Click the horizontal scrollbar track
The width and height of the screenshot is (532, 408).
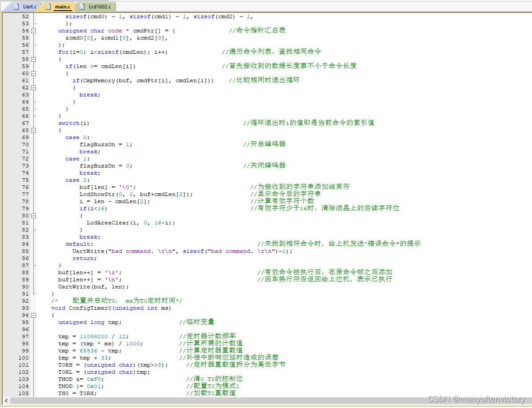click(x=272, y=401)
